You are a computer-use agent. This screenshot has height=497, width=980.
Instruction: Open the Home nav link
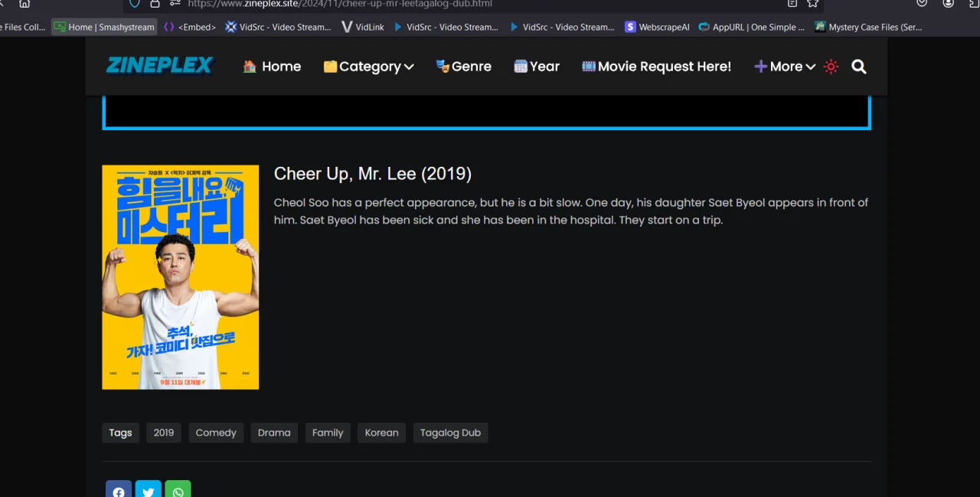point(272,67)
